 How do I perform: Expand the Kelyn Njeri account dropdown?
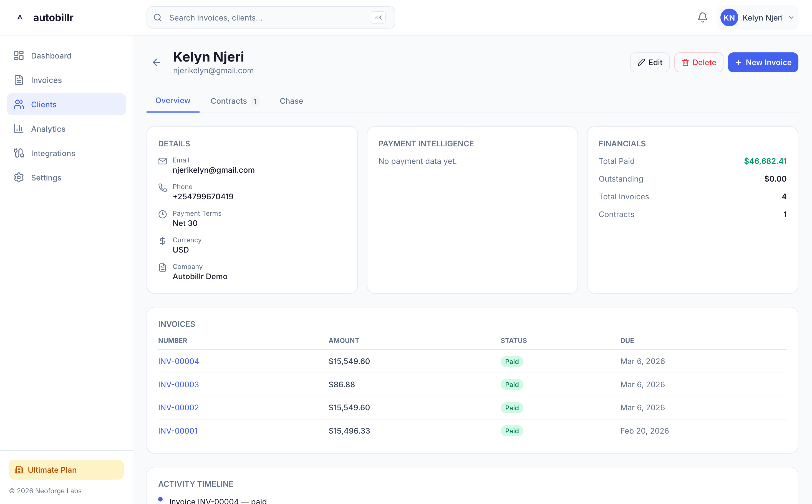point(791,18)
